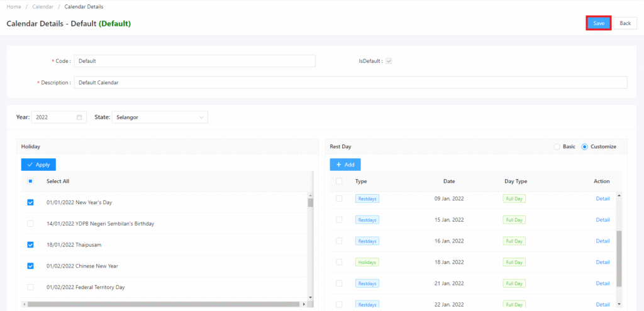Click into the Description input field
Image resolution: width=644 pixels, height=311 pixels.
[350, 82]
